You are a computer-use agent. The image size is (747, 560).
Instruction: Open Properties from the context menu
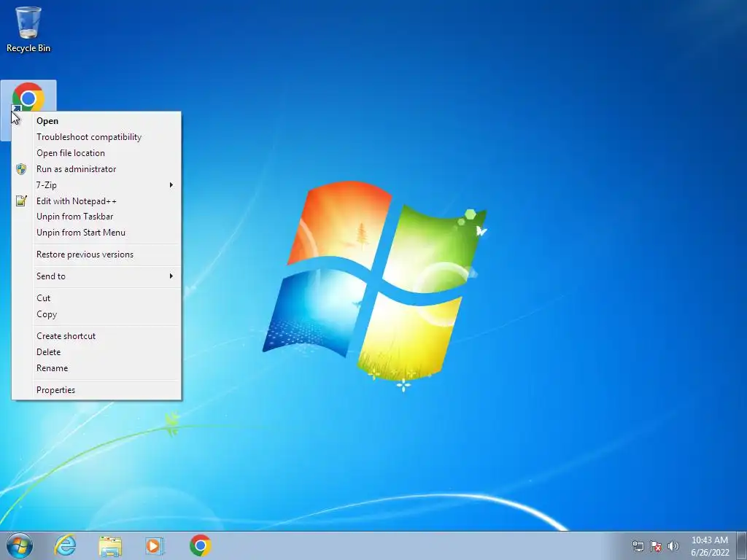pyautogui.click(x=97, y=390)
